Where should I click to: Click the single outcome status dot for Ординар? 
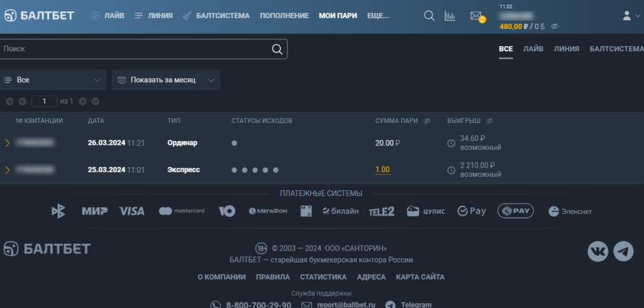[x=234, y=143]
